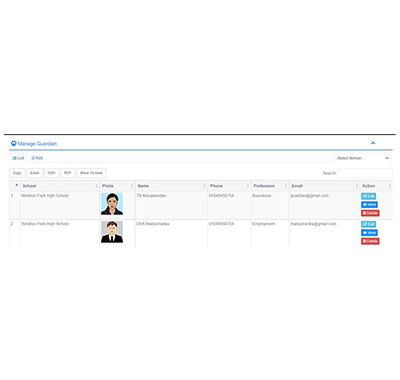Image resolution: width=400 pixels, height=380 pixels.
Task: Sort table by Name column
Action: (171, 186)
